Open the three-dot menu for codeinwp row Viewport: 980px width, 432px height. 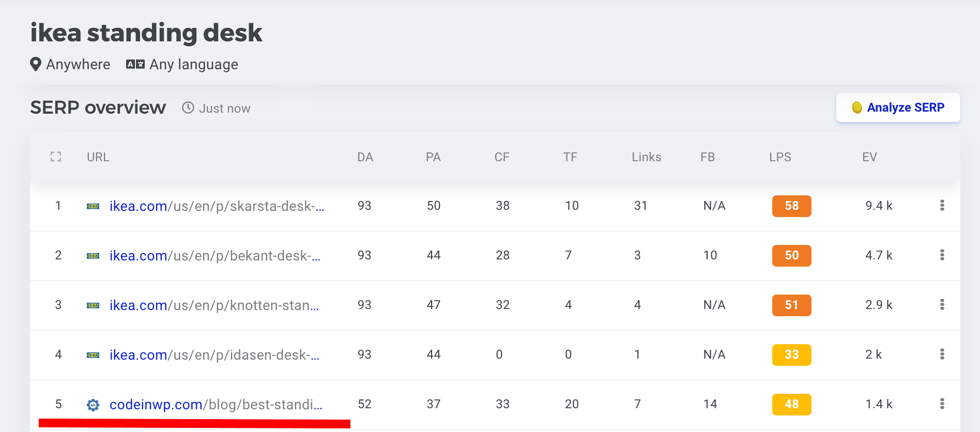click(x=942, y=404)
